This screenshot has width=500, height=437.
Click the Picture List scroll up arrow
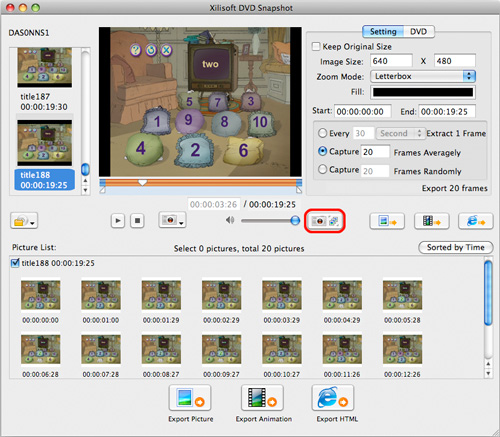488,363
